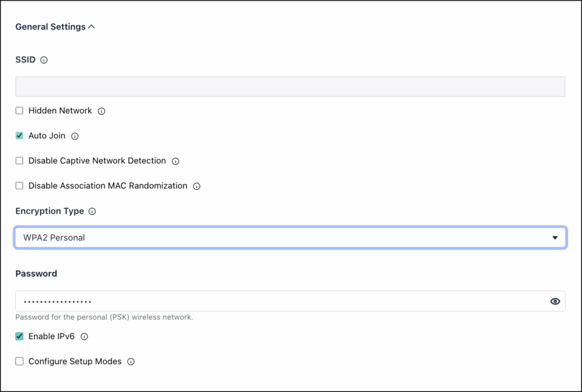Open the WPA2 Personal encryption dropdown
Image resolution: width=582 pixels, height=392 pixels.
290,237
